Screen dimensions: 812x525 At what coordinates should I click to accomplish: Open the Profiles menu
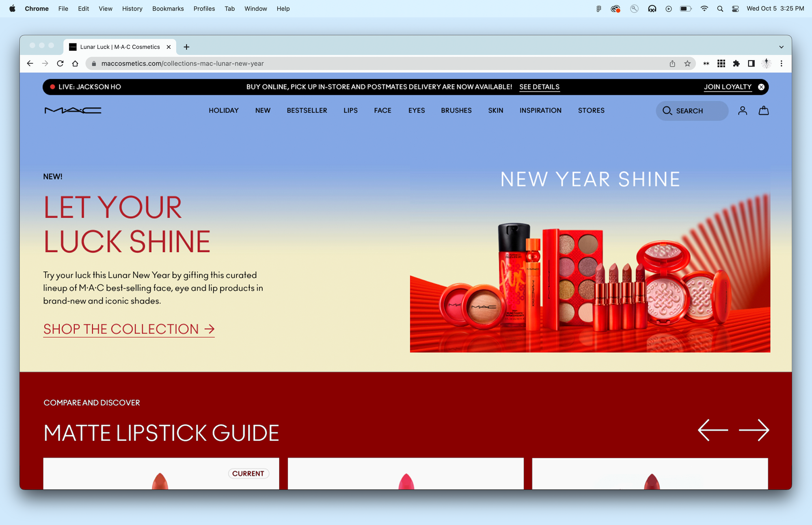pos(204,9)
